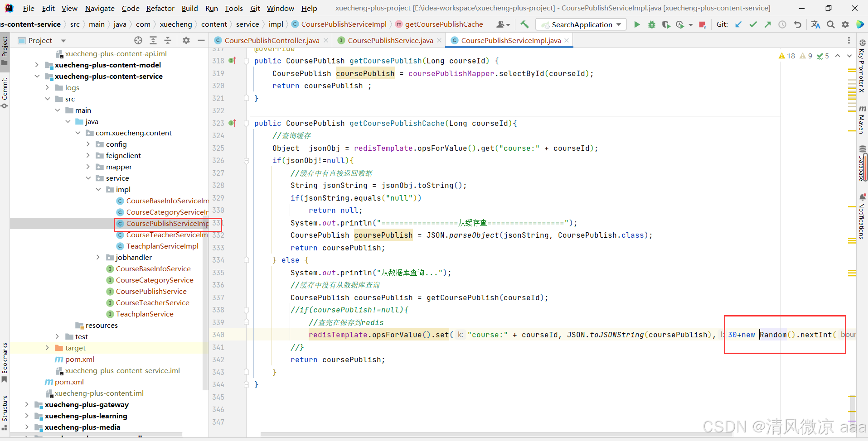Open the Navigate menu
868x441 pixels.
(x=100, y=8)
